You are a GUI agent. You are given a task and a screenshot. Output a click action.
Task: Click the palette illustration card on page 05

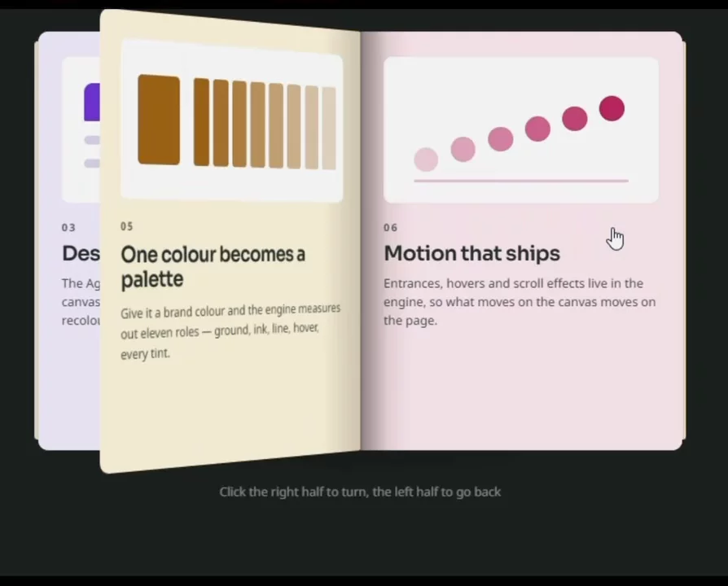pos(232,120)
